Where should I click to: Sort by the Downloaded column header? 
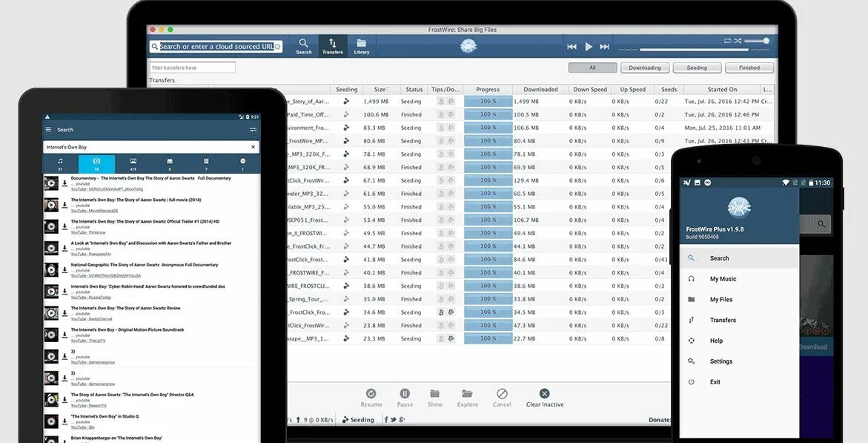541,89
